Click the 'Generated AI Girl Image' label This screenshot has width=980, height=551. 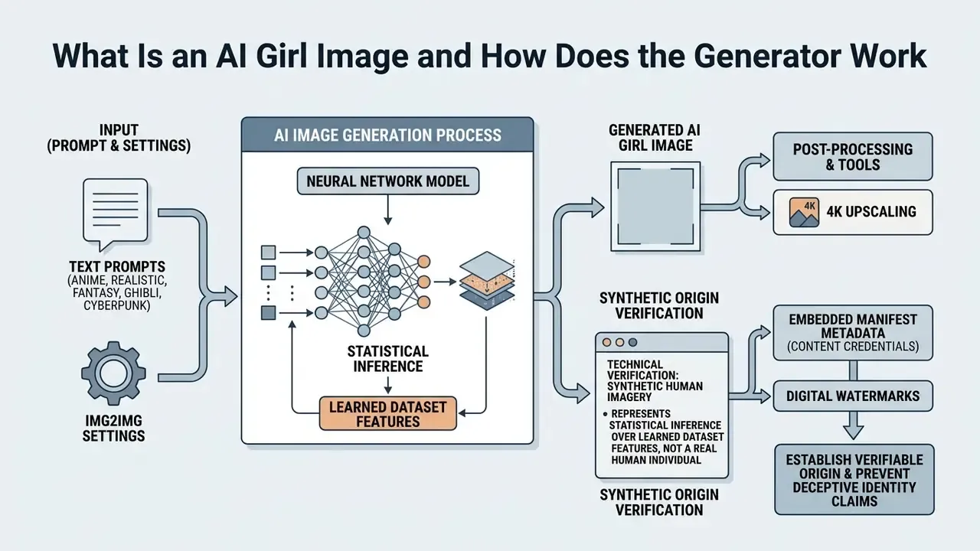[x=654, y=137]
